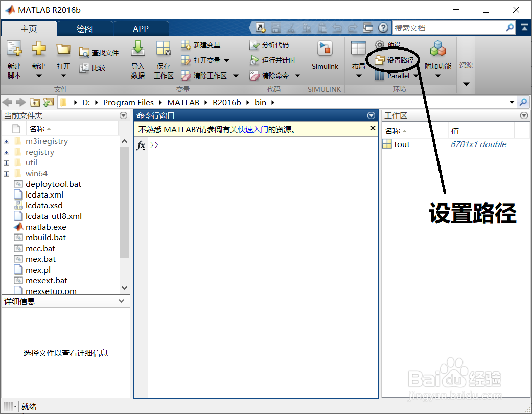Click Import Data (导入数据) icon

(138, 49)
